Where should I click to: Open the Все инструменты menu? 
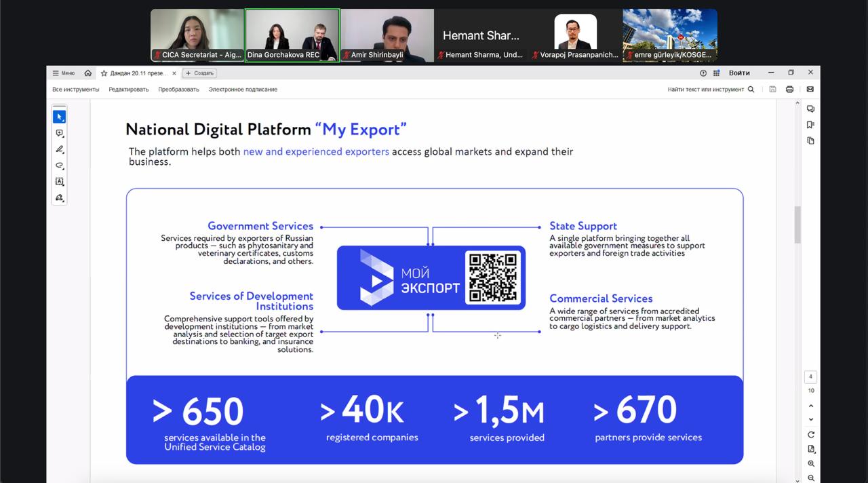75,90
